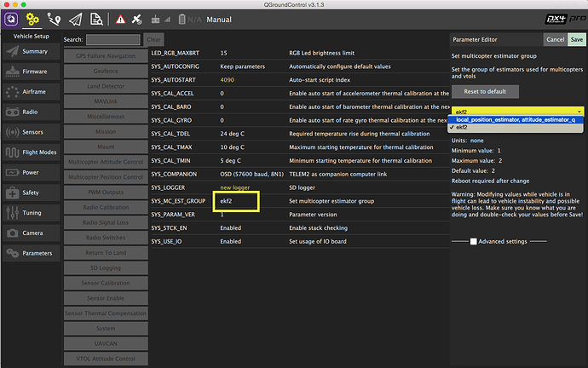Open the Summary setup page
This screenshot has height=368, width=588.
click(32, 51)
